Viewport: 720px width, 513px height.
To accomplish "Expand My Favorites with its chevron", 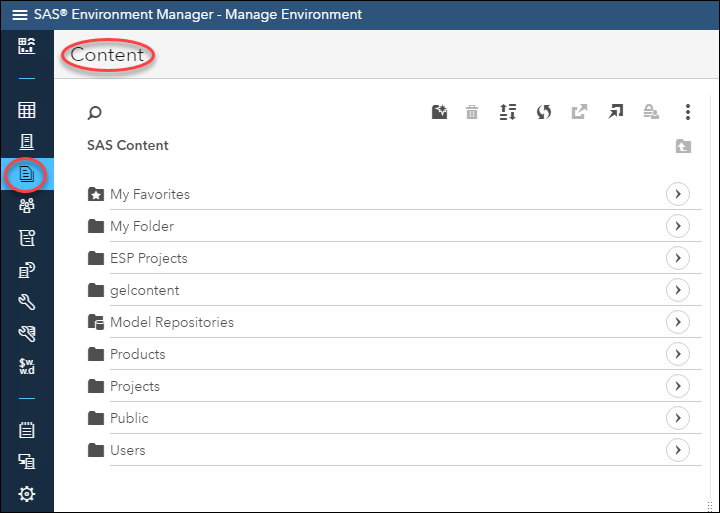I will tap(678, 194).
